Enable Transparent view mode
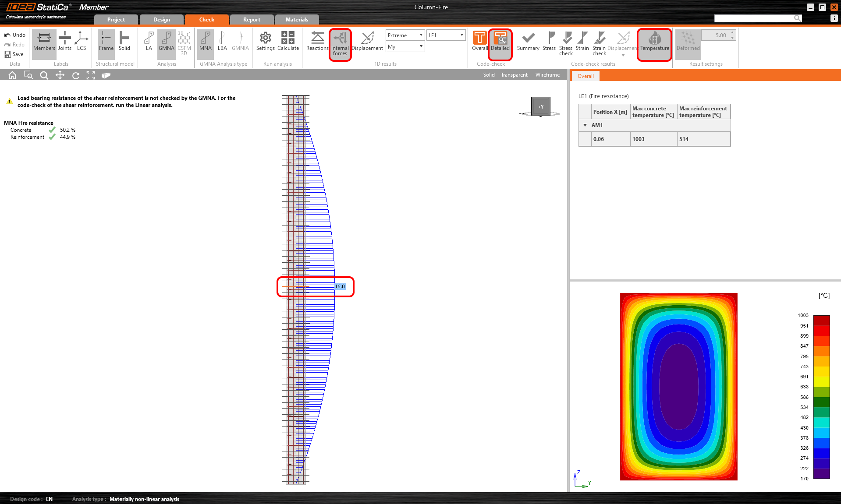Viewport: 841px width, 504px height. coord(514,74)
